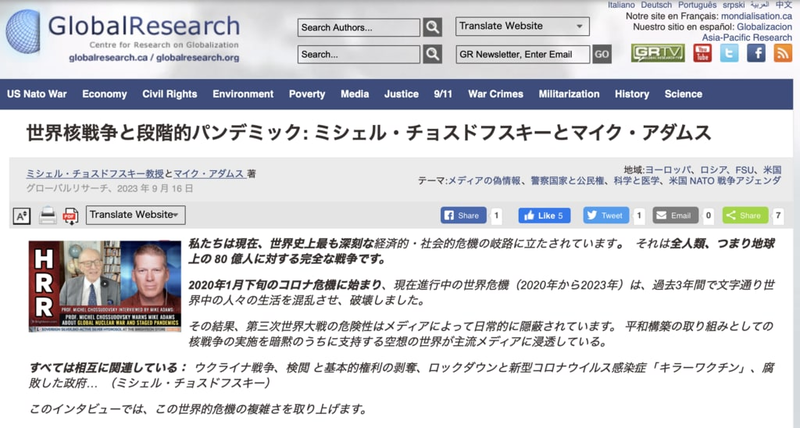Open the RSS feed icon

pos(783,53)
